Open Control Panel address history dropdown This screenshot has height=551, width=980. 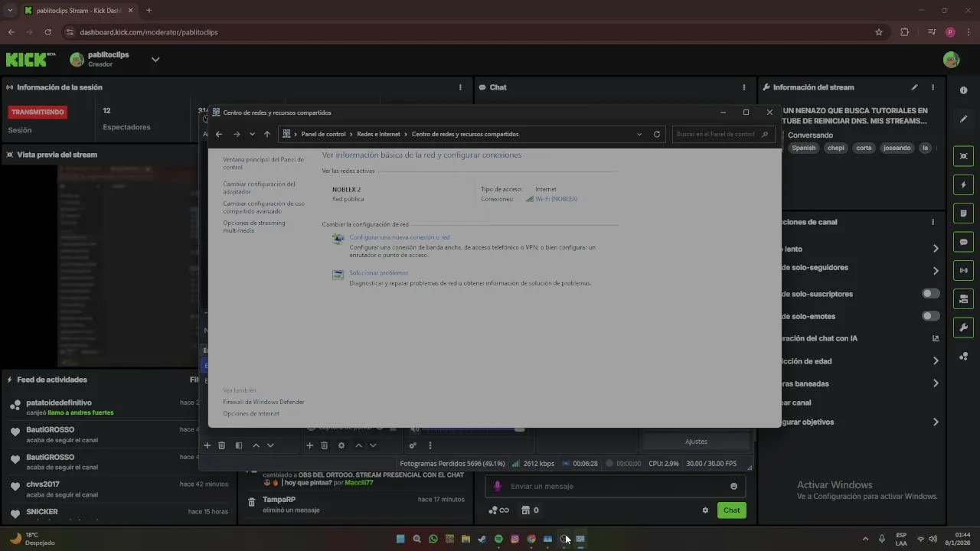pyautogui.click(x=639, y=134)
